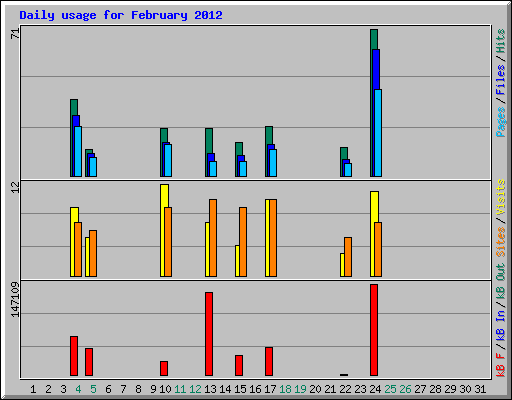
Task: Click the 'kB F' legend label
Action: (501, 364)
